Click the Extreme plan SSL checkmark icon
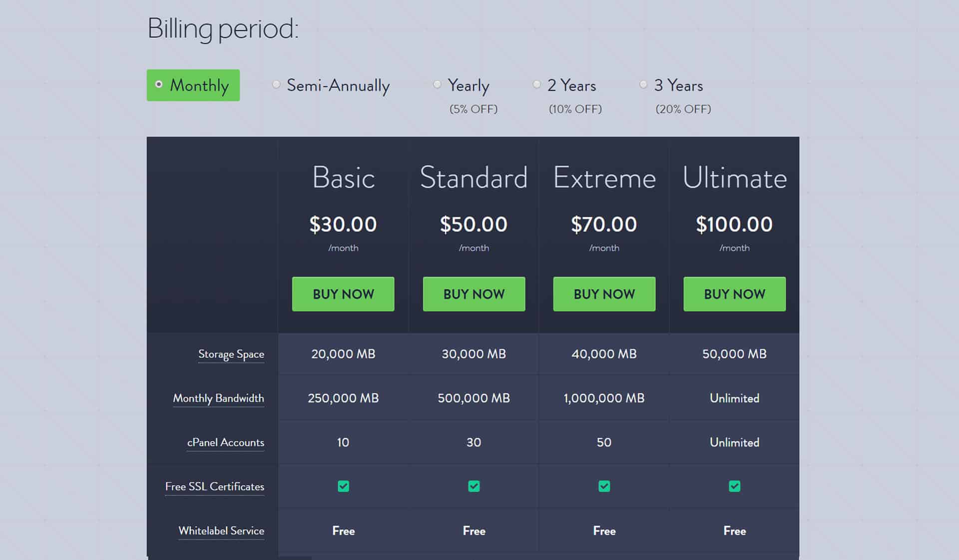The image size is (959, 560). (x=604, y=486)
